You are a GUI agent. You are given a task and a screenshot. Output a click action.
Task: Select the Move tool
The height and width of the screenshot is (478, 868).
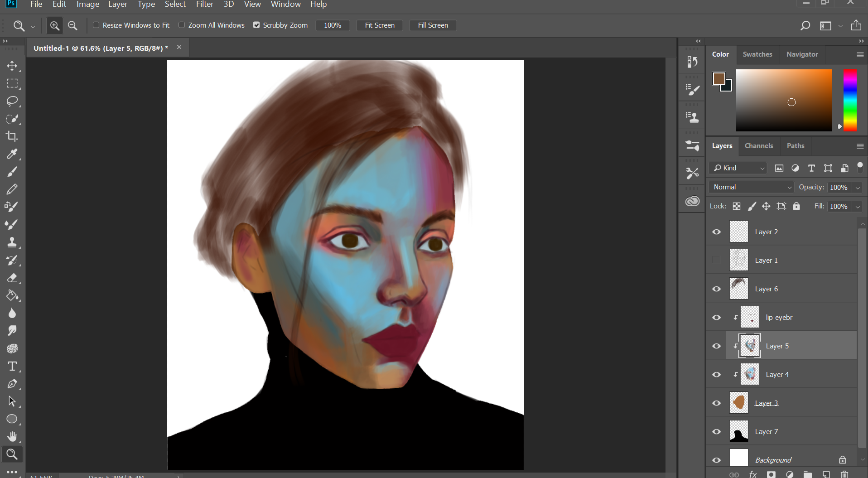click(x=12, y=66)
